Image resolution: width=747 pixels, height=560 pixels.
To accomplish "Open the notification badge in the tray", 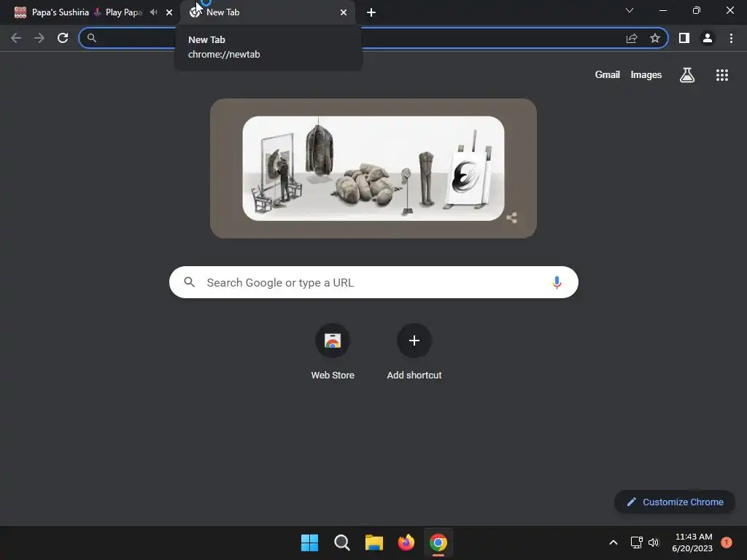I will 727,542.
